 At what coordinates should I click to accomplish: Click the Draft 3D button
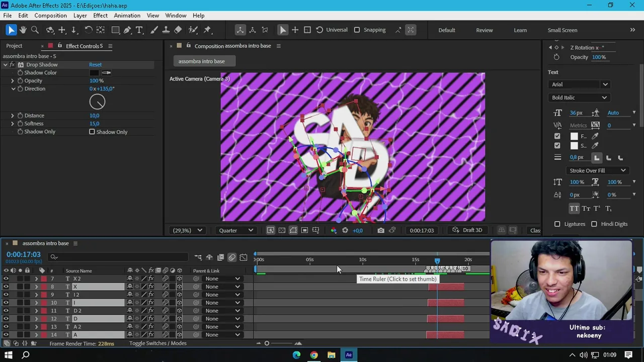[x=467, y=230]
